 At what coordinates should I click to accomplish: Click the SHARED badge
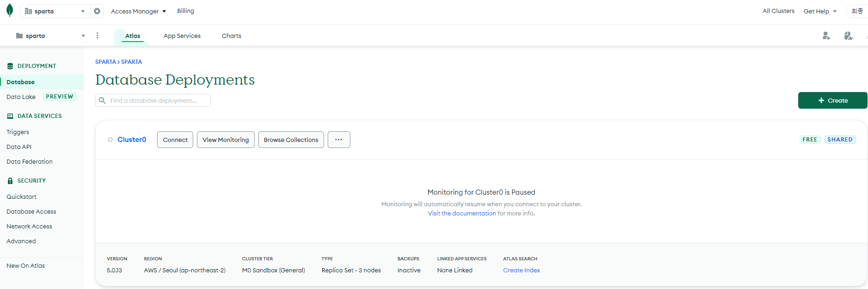pos(840,140)
